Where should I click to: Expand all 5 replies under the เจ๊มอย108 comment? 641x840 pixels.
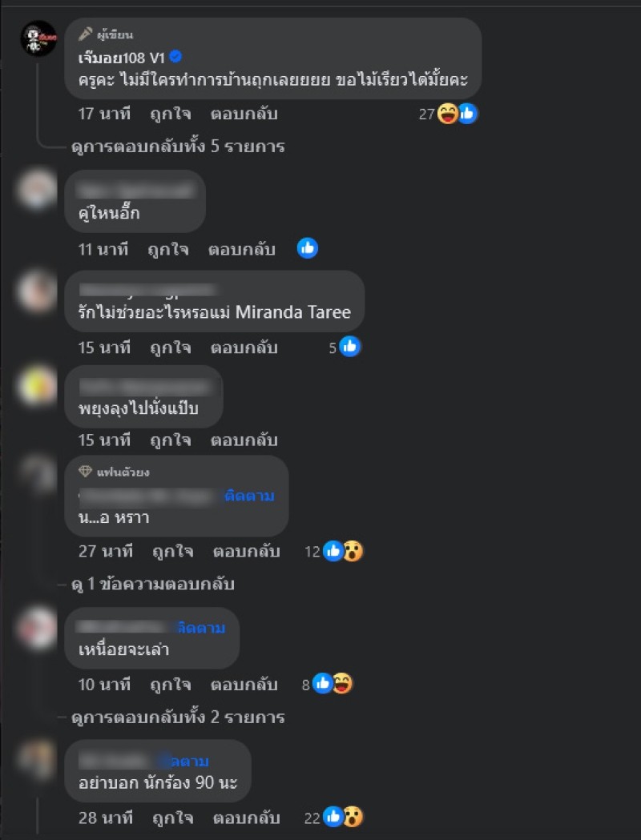click(178, 147)
